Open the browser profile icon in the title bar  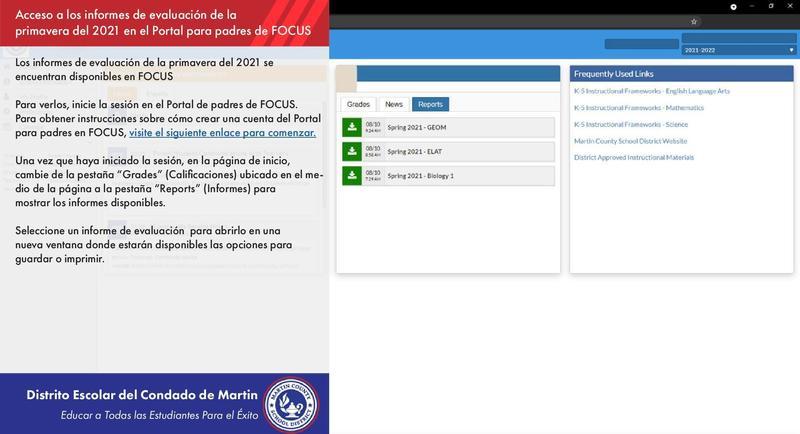(x=734, y=6)
